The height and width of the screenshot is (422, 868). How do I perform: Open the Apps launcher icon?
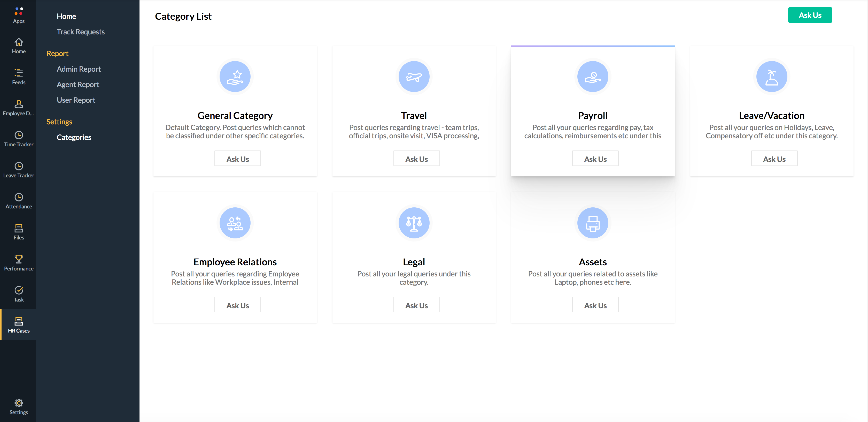click(x=19, y=15)
